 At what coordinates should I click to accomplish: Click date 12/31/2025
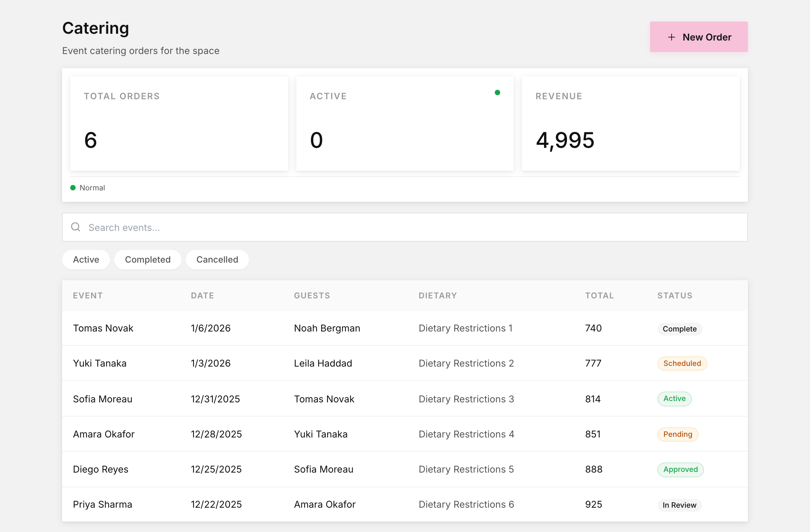pyautogui.click(x=215, y=399)
